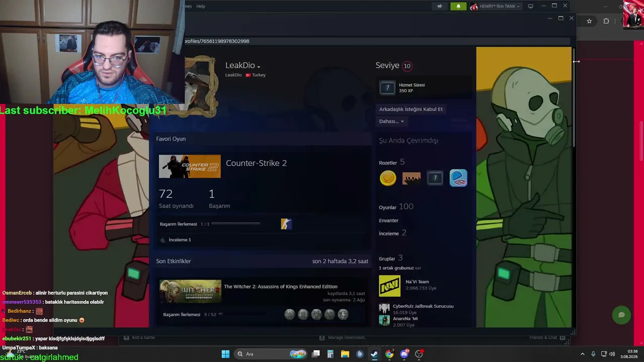Switch Steam to Big Picture mode
Screen dimensions: 644x362
pos(530,6)
